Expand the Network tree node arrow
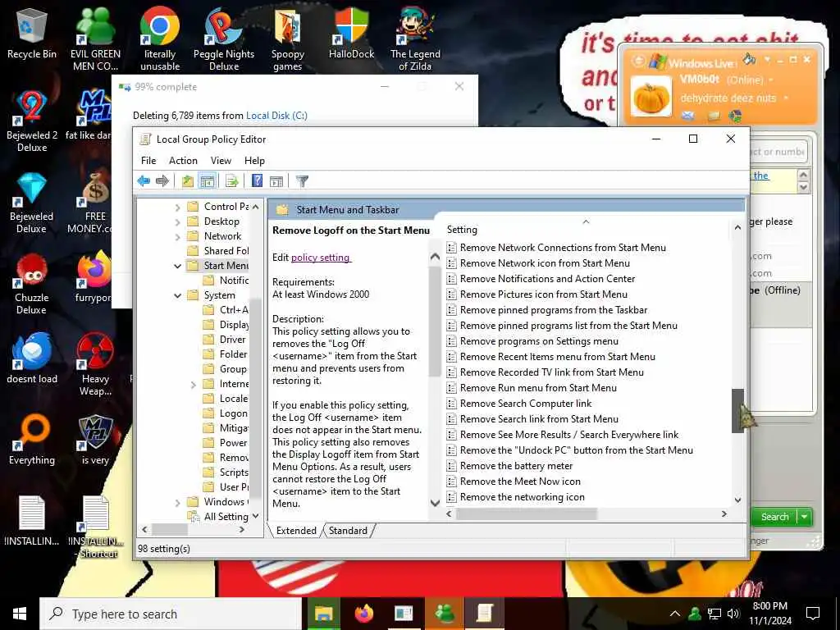 (x=178, y=236)
